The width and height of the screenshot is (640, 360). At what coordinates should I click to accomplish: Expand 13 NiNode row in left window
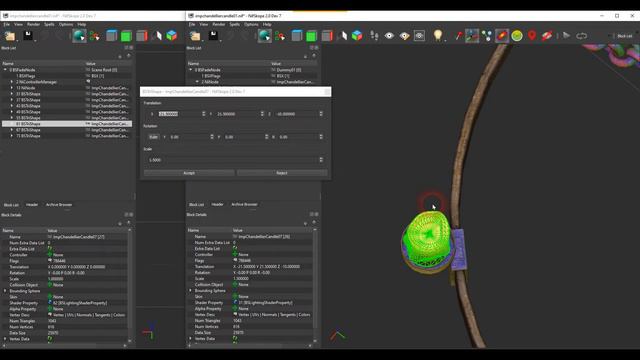(x=12, y=88)
